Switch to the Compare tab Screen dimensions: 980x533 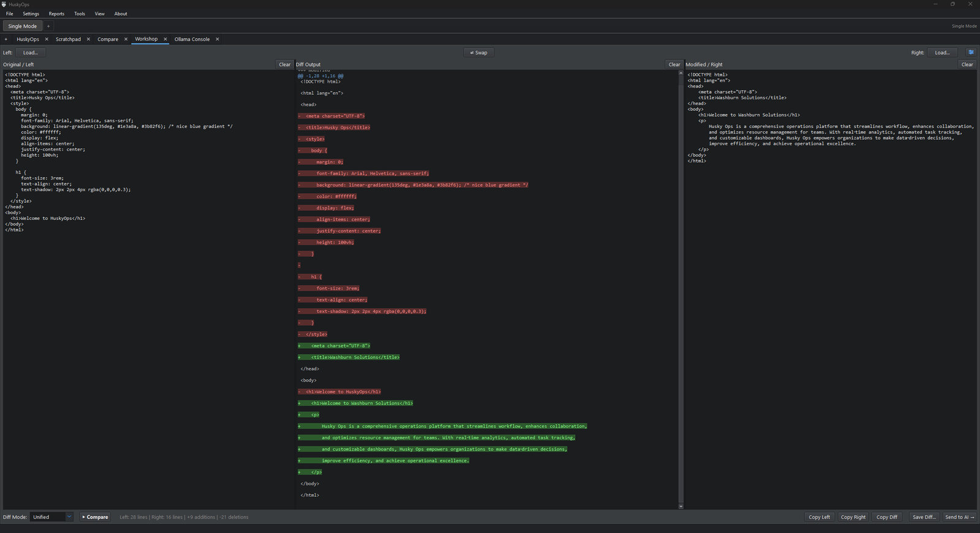[108, 39]
